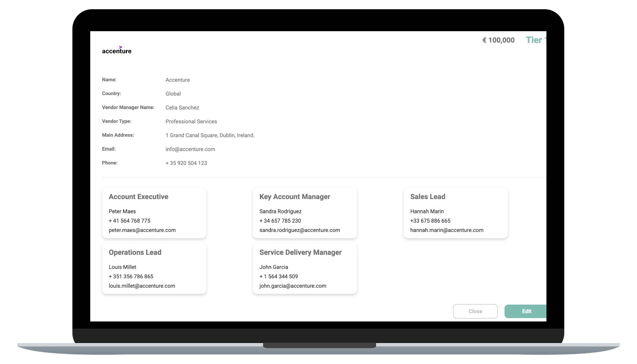Screen dimensions: 637x364
Task: Select the Name value Accenture
Action: (x=177, y=80)
